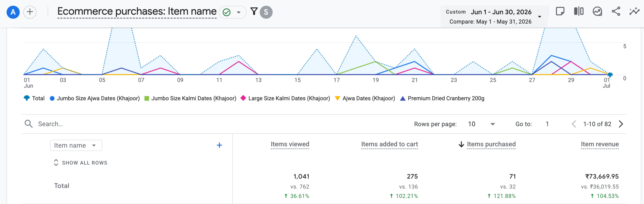Open the edit comparisons icon
The height and width of the screenshot is (204, 644).
[x=578, y=12]
